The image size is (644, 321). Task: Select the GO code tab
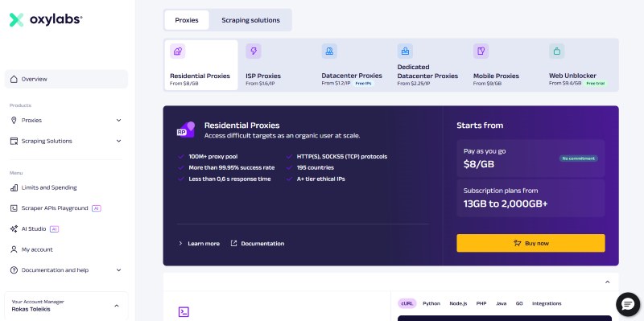[x=519, y=303]
